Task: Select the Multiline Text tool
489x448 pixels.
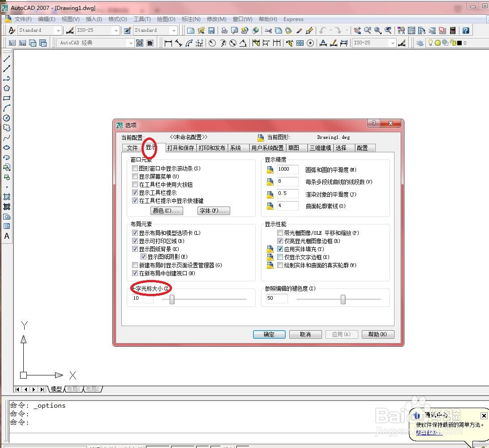Action: point(7,236)
